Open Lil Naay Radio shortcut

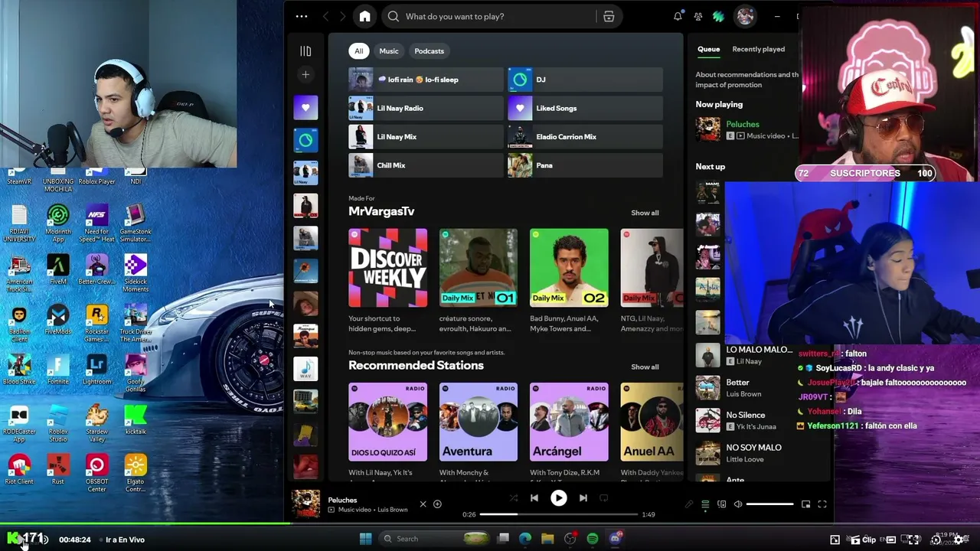pos(426,108)
